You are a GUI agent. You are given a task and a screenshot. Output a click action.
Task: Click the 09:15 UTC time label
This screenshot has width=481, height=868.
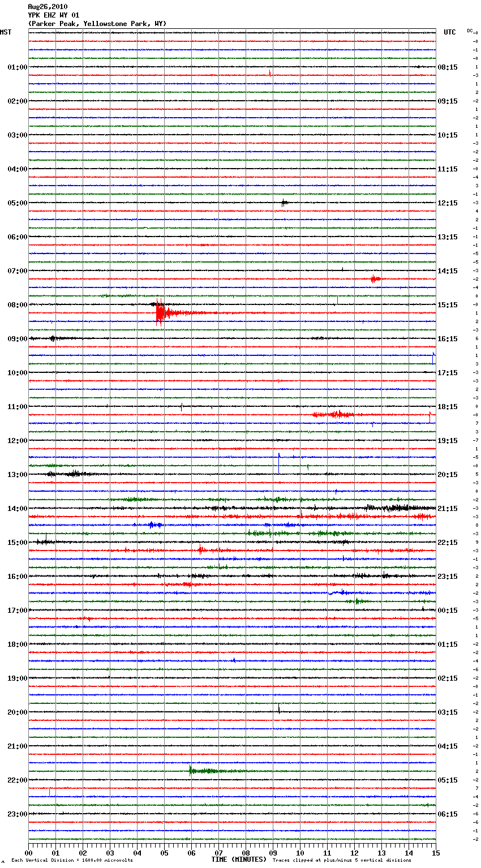(448, 101)
